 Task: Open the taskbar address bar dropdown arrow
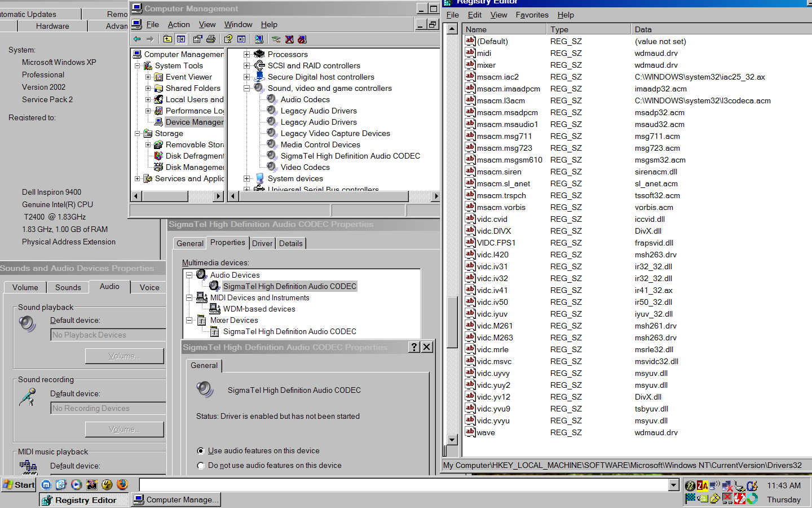[674, 485]
